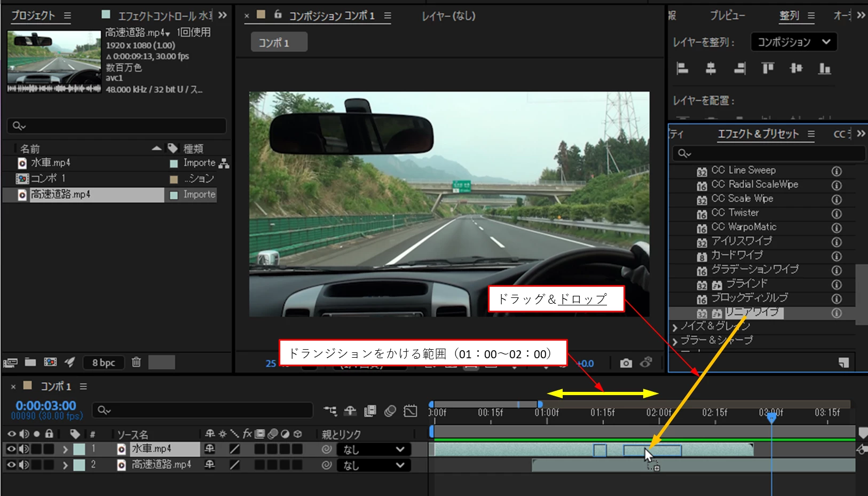Click parent pick whip for 水車.mp4 layer
The height and width of the screenshot is (496, 868).
[327, 450]
